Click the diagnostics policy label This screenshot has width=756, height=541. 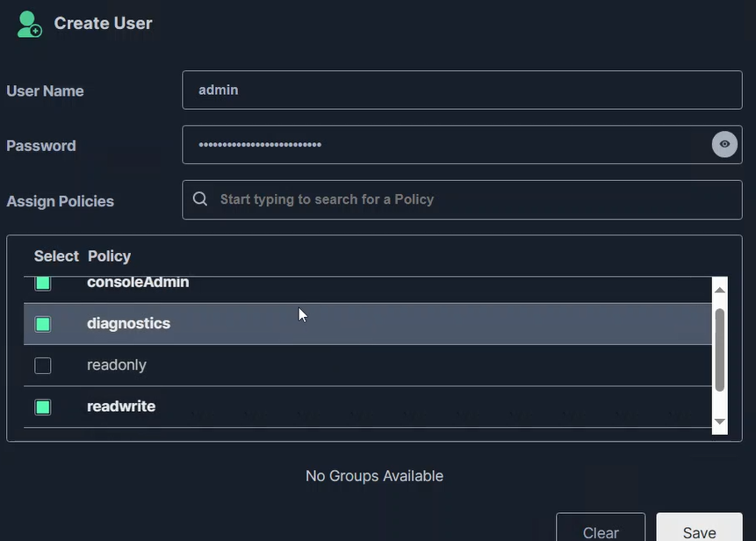128,323
